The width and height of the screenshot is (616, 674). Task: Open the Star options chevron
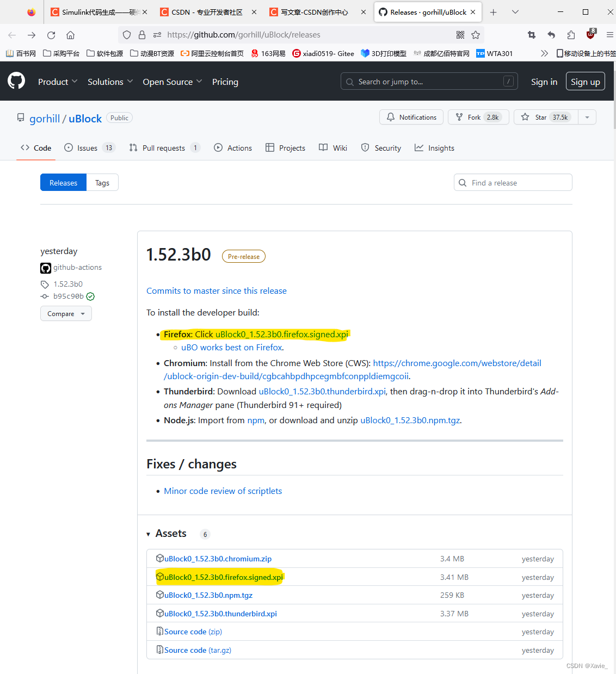point(587,116)
